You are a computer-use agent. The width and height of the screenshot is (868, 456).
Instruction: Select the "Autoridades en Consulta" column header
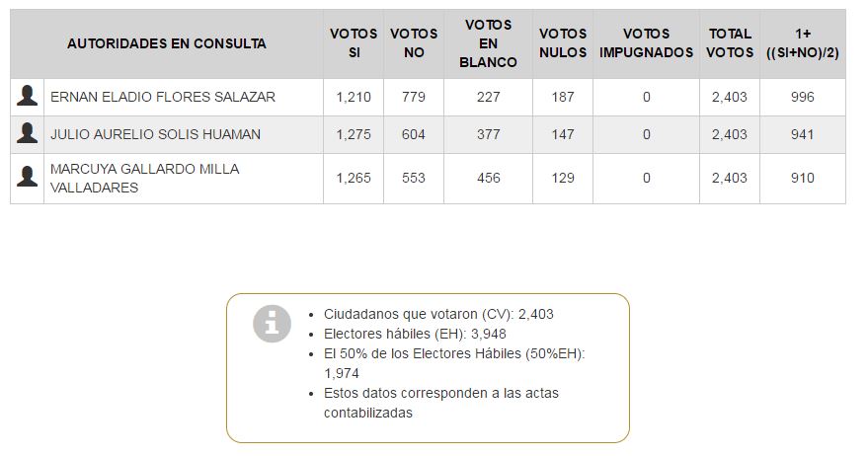(166, 43)
